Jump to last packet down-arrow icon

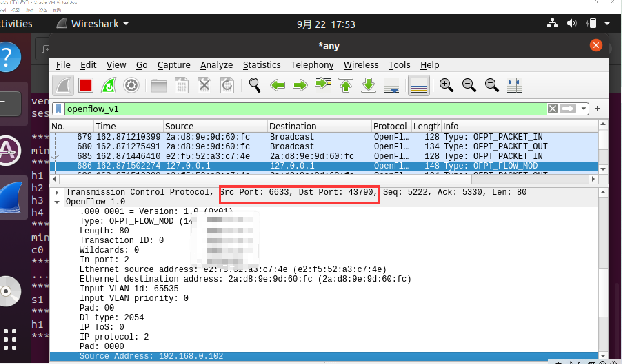coord(369,85)
